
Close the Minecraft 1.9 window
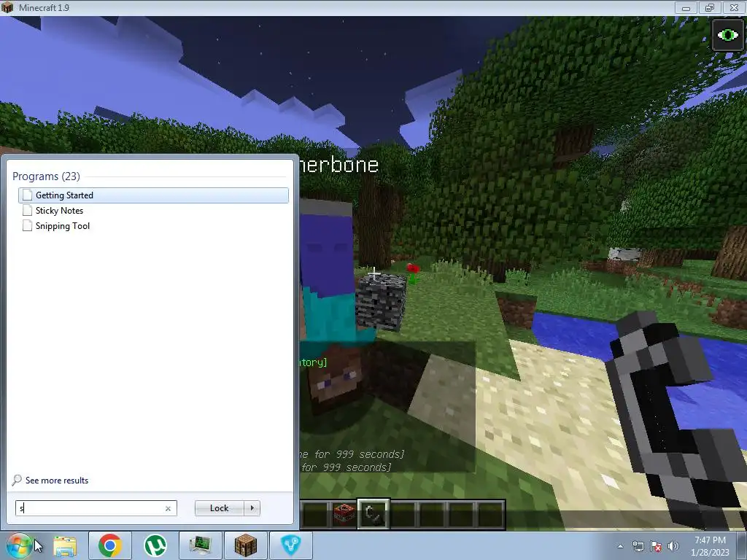pyautogui.click(x=734, y=7)
